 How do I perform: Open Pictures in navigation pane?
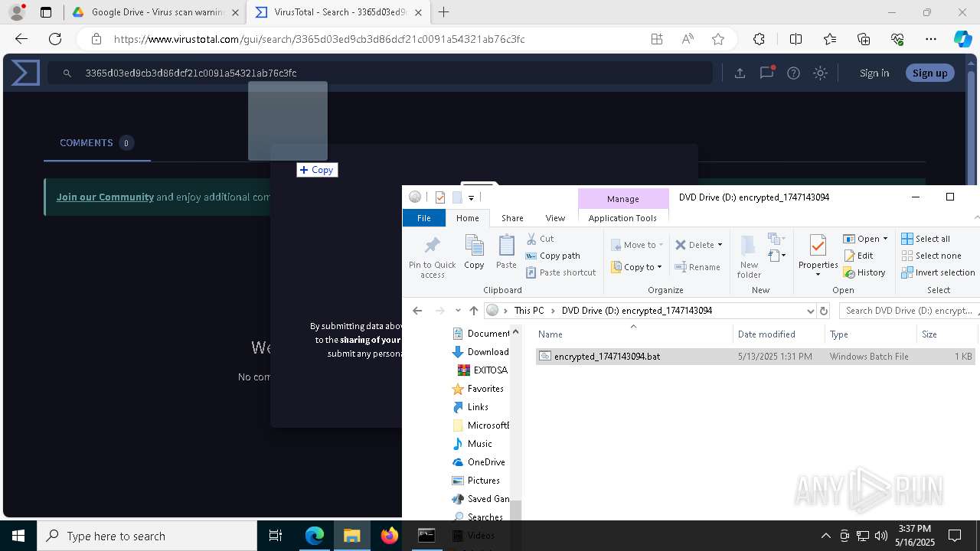(475, 481)
